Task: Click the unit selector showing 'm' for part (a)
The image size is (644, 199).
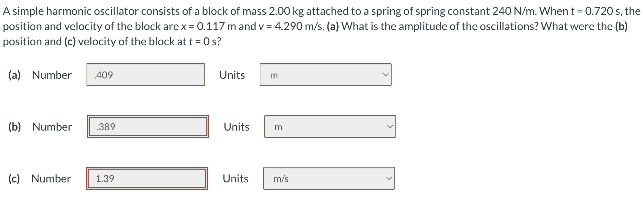Action: [x=325, y=75]
